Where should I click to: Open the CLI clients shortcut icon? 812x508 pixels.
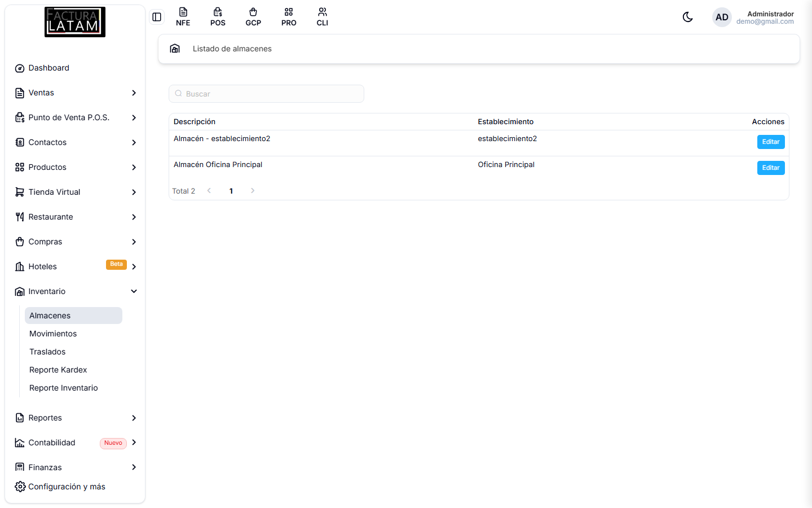coord(323,17)
